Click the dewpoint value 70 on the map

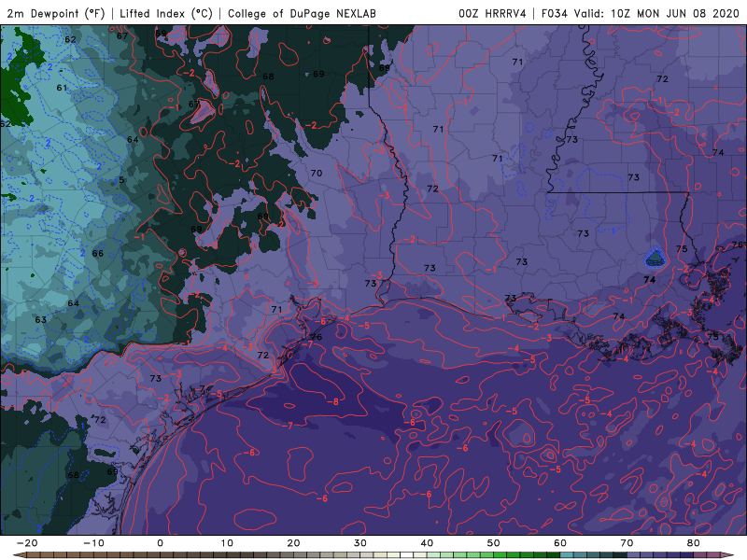click(317, 174)
